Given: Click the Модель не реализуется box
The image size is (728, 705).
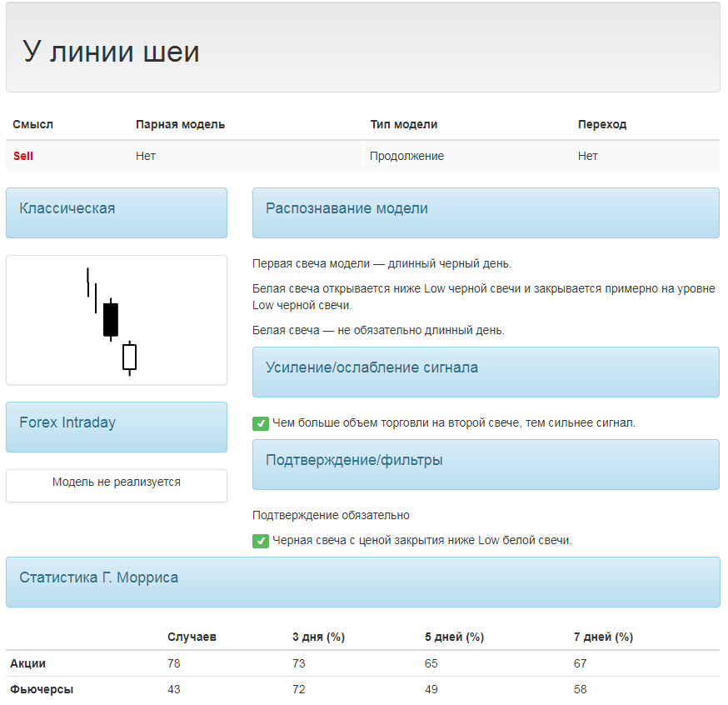Looking at the screenshot, I should click(117, 485).
